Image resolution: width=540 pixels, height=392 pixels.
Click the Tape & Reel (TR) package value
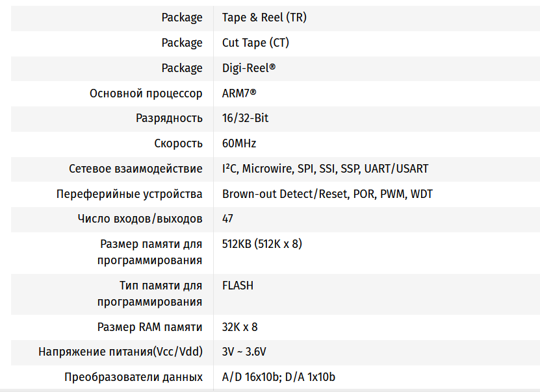tap(264, 18)
